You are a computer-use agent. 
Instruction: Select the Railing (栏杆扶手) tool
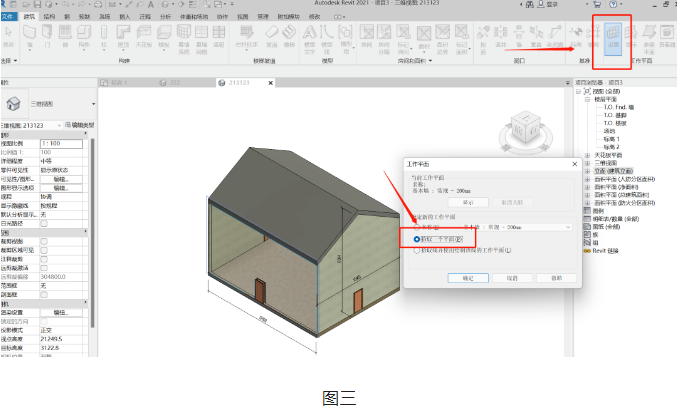[247, 36]
